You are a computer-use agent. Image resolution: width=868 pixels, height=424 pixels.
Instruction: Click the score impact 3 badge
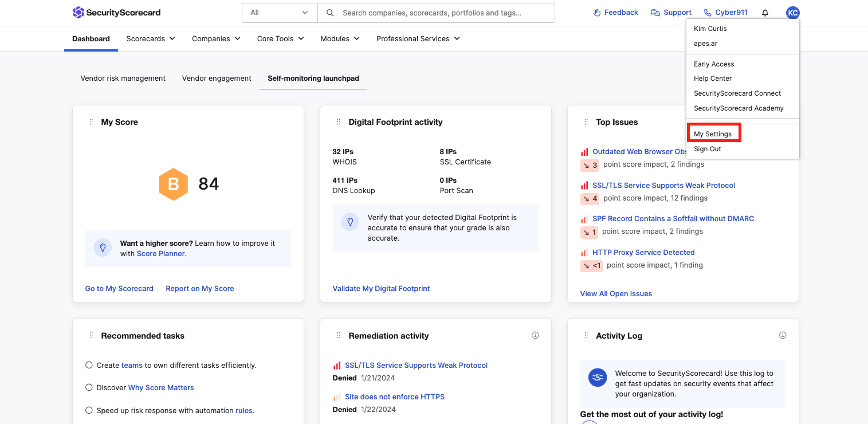(x=590, y=165)
